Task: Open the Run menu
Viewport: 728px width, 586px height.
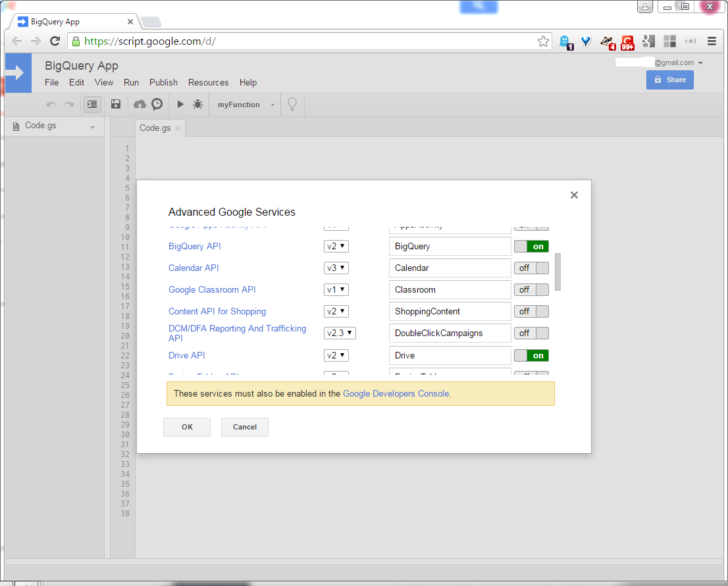Action: click(x=132, y=83)
